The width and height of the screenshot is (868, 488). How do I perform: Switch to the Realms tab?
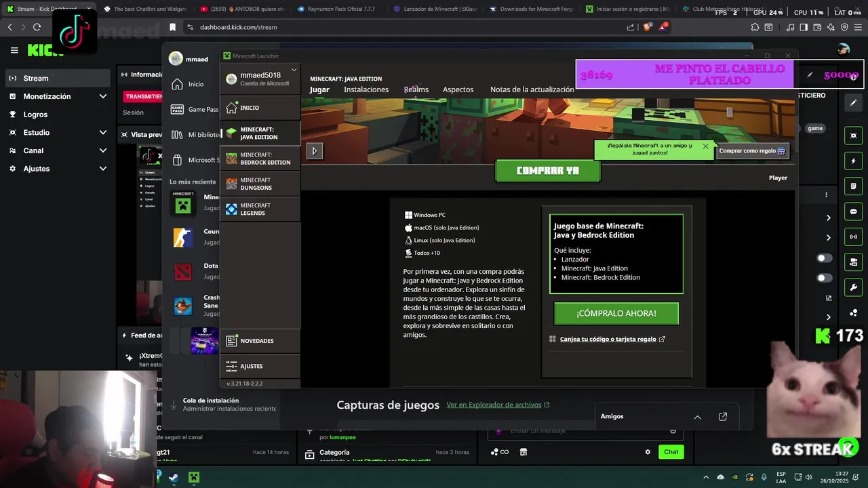coord(416,89)
